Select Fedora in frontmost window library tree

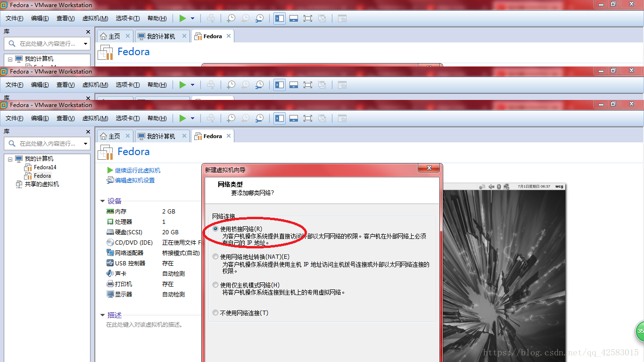(x=42, y=176)
